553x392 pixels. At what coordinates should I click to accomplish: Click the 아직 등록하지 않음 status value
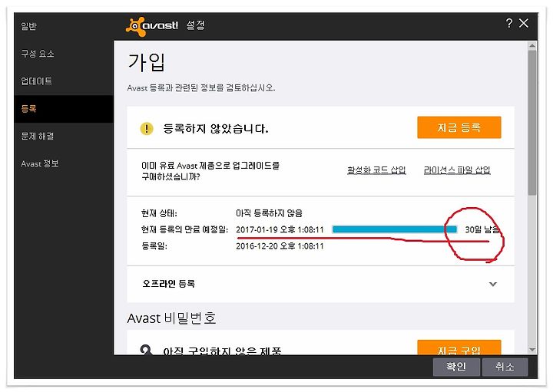pos(269,213)
